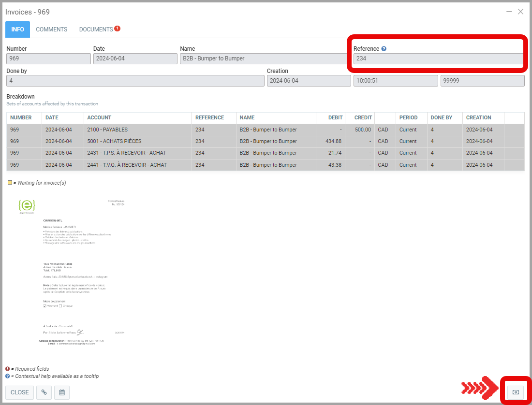This screenshot has width=532, height=405.
Task: Minimize the Invoices 969 dialog
Action: [x=509, y=12]
